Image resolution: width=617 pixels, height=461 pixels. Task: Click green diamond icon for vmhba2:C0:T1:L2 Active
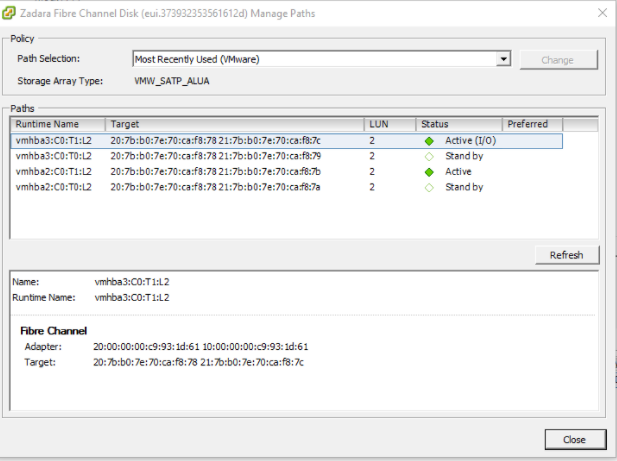(x=429, y=172)
